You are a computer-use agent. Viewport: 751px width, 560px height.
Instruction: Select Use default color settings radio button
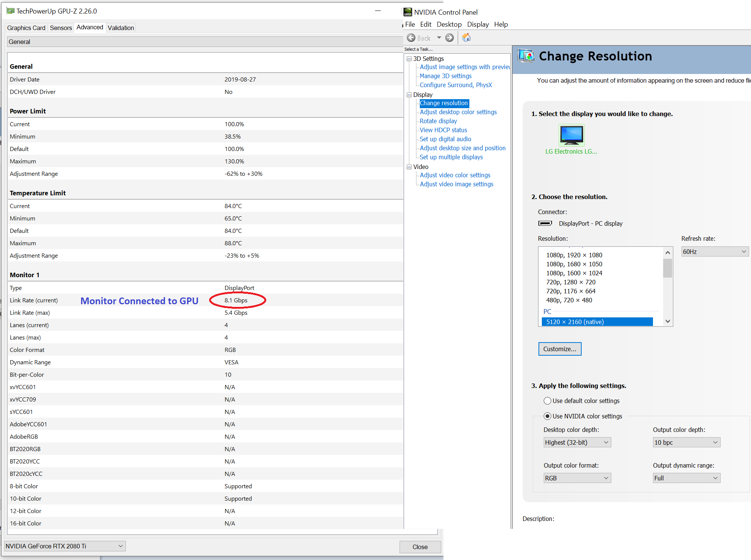(x=547, y=401)
